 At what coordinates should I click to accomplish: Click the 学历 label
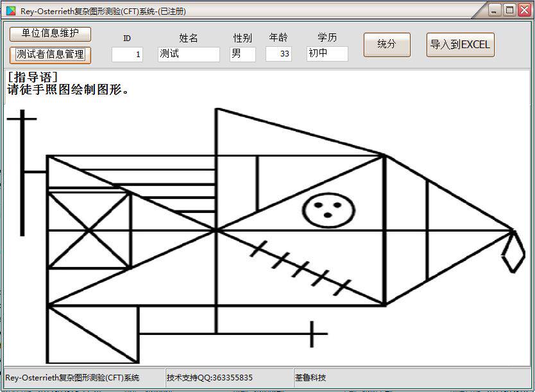click(x=327, y=37)
